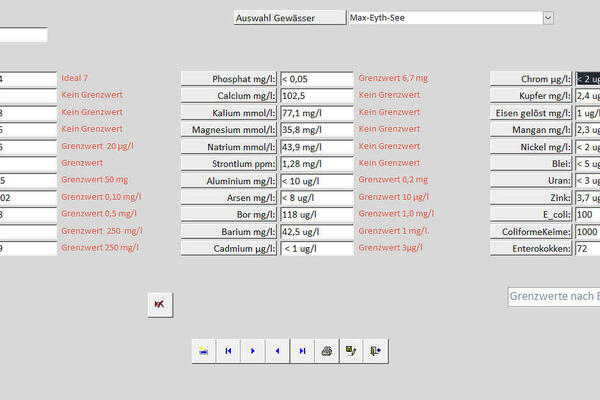
Task: Select the Enterokokken value field
Action: (x=587, y=248)
